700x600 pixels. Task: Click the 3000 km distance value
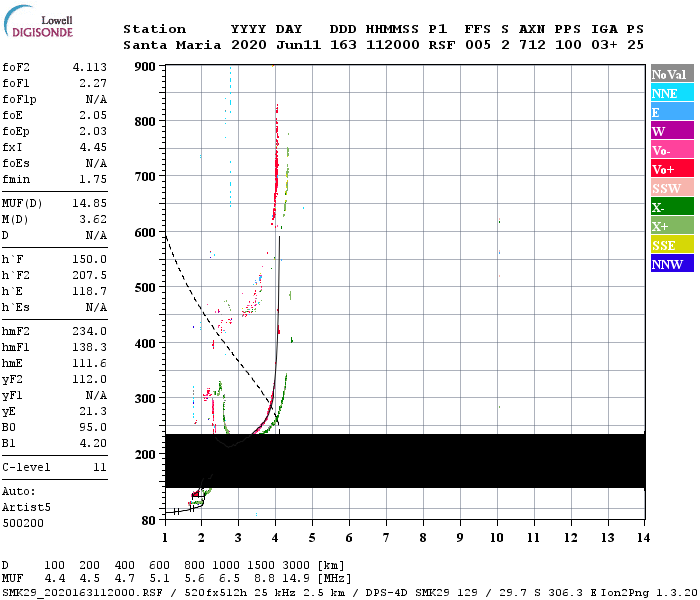[296, 566]
